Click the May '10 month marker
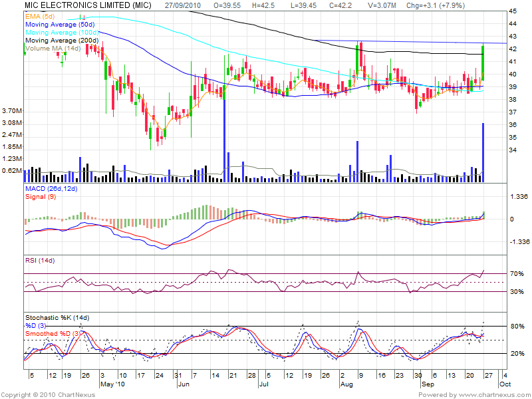The image size is (532, 399). point(112,384)
